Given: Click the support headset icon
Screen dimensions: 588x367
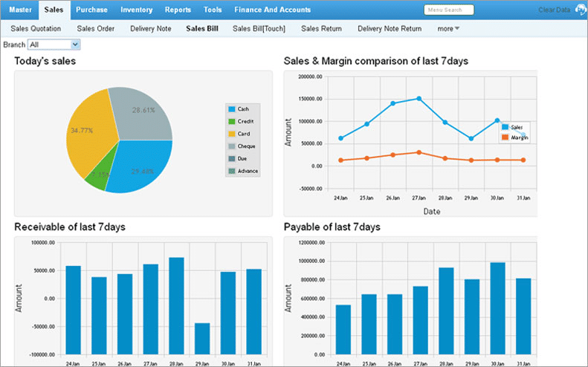Looking at the screenshot, I should click(x=580, y=10).
